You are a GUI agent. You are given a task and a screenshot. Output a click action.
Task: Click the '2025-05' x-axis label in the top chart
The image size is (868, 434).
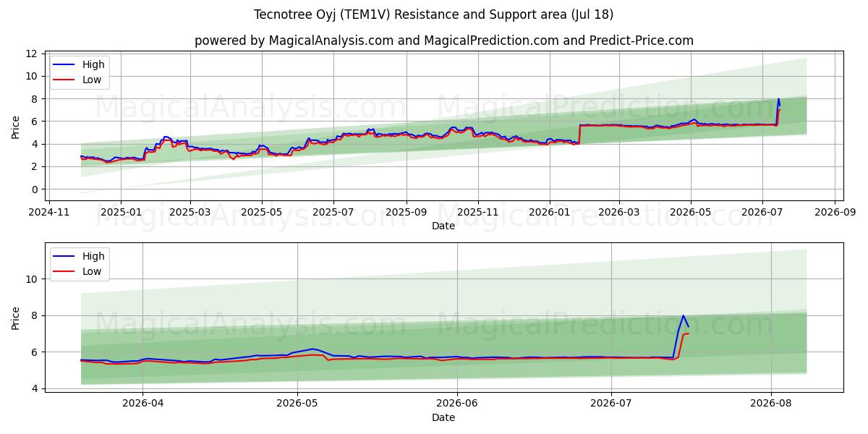[x=261, y=213]
